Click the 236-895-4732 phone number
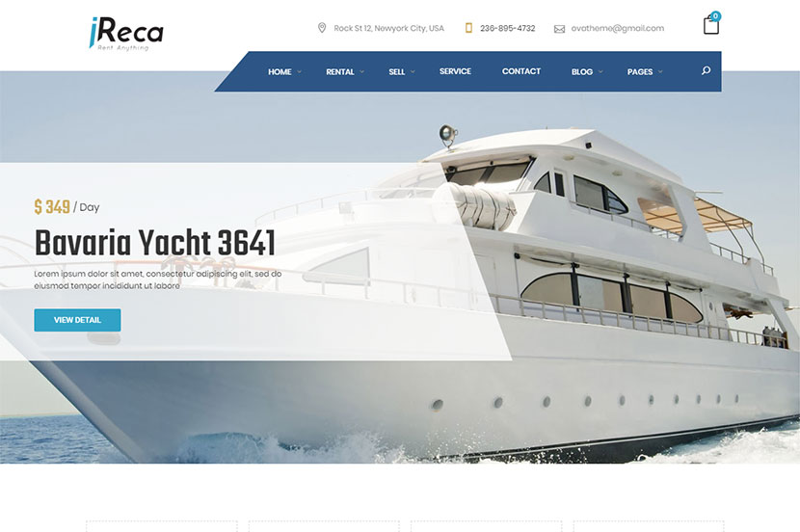The width and height of the screenshot is (800, 532). [x=508, y=29]
